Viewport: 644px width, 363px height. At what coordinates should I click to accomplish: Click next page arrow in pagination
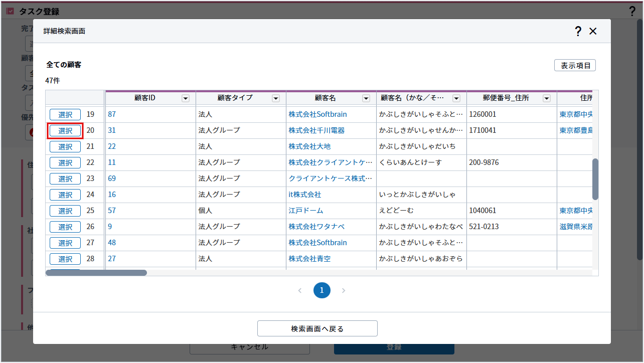[344, 290]
